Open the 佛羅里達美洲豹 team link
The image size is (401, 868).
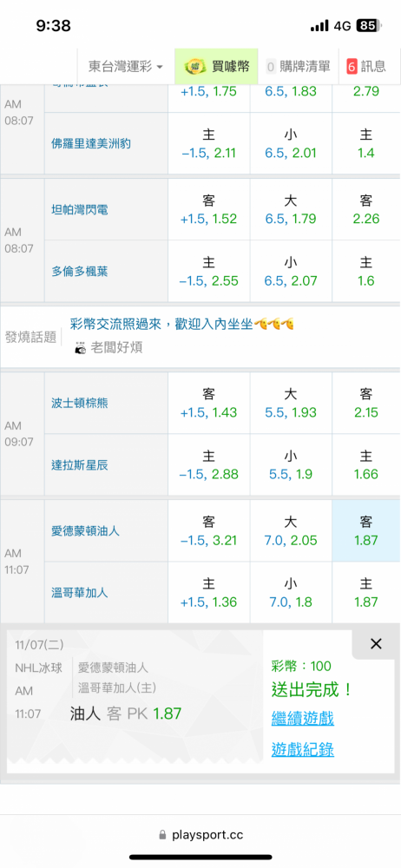coord(91,143)
